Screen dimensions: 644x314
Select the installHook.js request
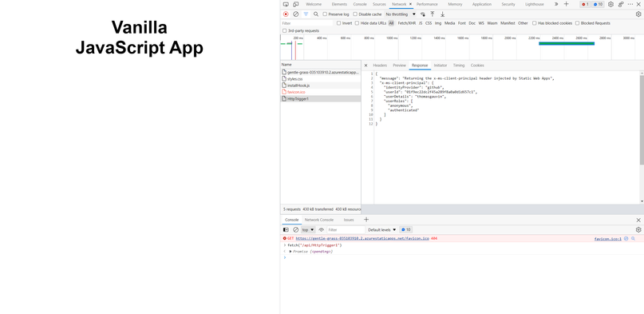(320, 85)
